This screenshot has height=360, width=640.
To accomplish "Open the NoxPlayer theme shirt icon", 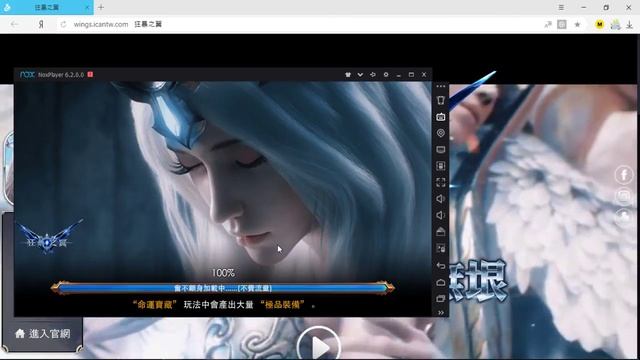I will pyautogui.click(x=348, y=75).
